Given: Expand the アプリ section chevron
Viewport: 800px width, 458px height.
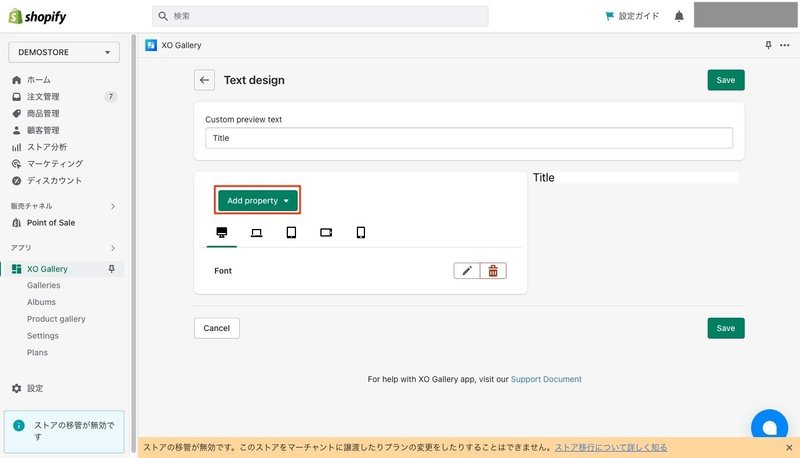Looking at the screenshot, I should pyautogui.click(x=113, y=248).
